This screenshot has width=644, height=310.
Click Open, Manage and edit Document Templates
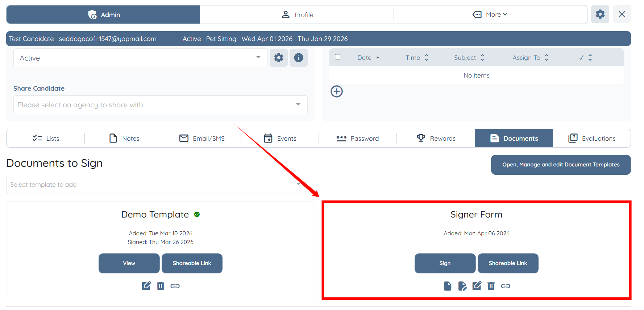coord(561,165)
